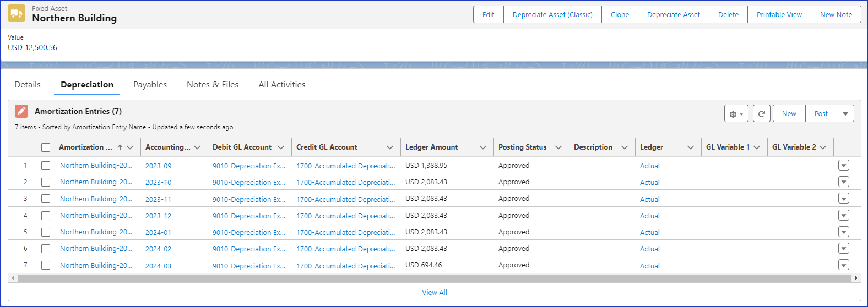The width and height of the screenshot is (868, 307).
Task: Open Description column menu
Action: (625, 147)
